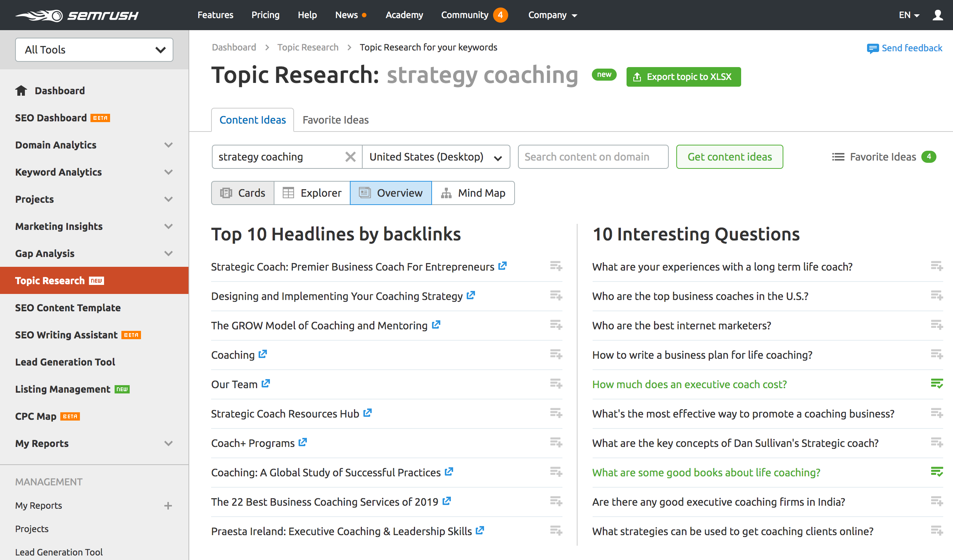Open the All Tools dropdown
Viewport: 953px width, 560px height.
[x=94, y=49]
